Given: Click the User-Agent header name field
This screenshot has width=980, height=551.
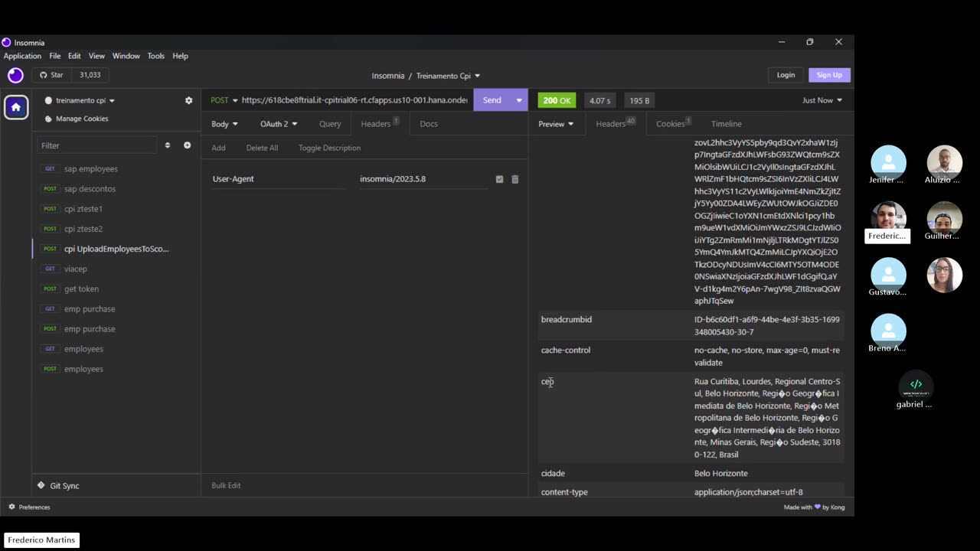Looking at the screenshot, I should pyautogui.click(x=279, y=179).
